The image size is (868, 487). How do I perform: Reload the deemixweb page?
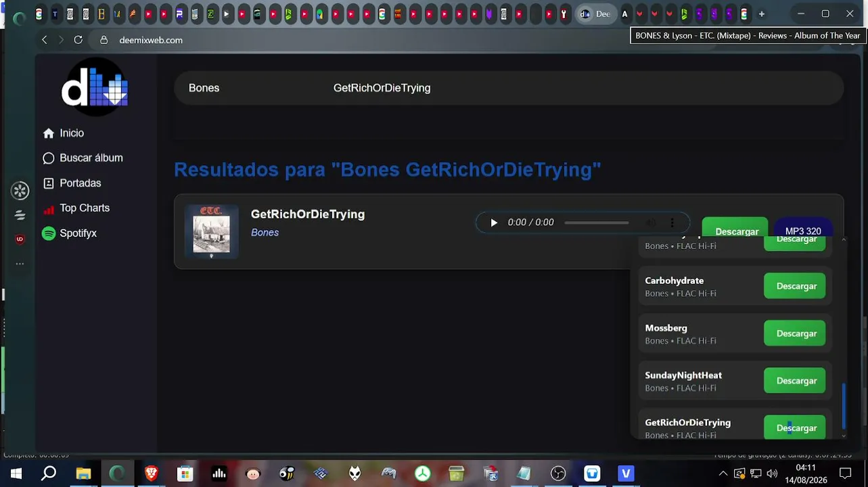[x=78, y=40]
